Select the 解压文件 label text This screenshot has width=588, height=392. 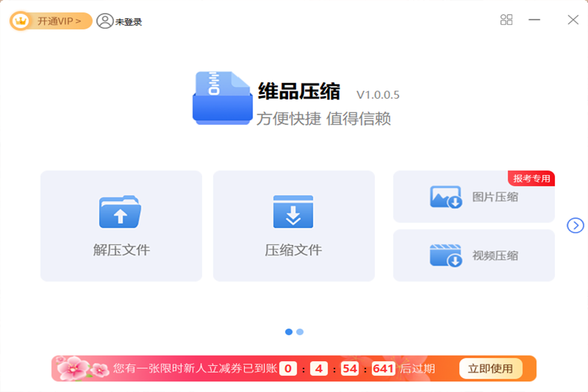(121, 250)
